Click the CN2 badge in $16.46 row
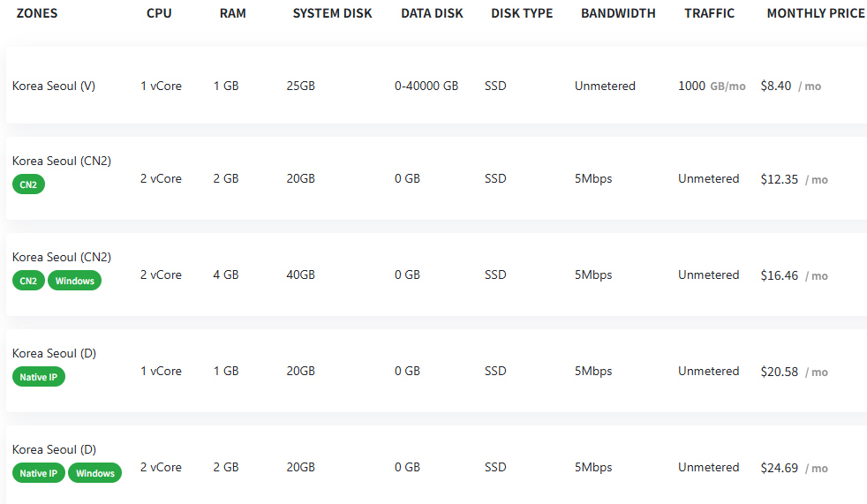Image resolution: width=867 pixels, height=504 pixels. (29, 281)
